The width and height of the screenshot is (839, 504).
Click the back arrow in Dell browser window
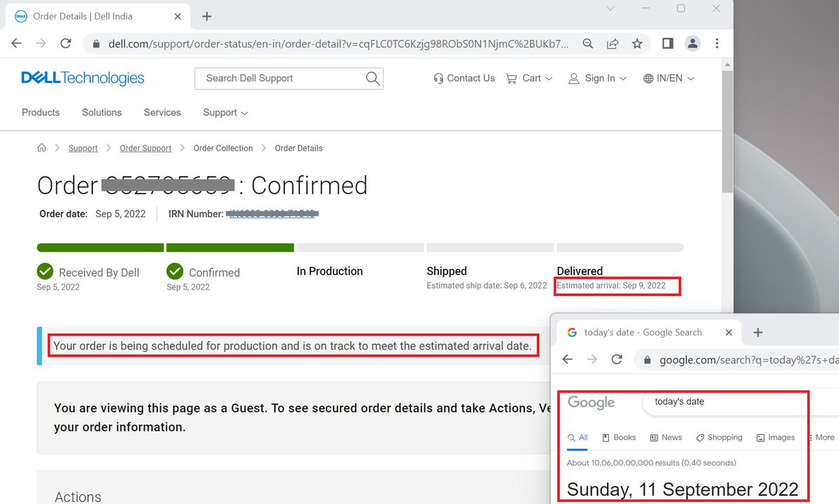point(16,43)
